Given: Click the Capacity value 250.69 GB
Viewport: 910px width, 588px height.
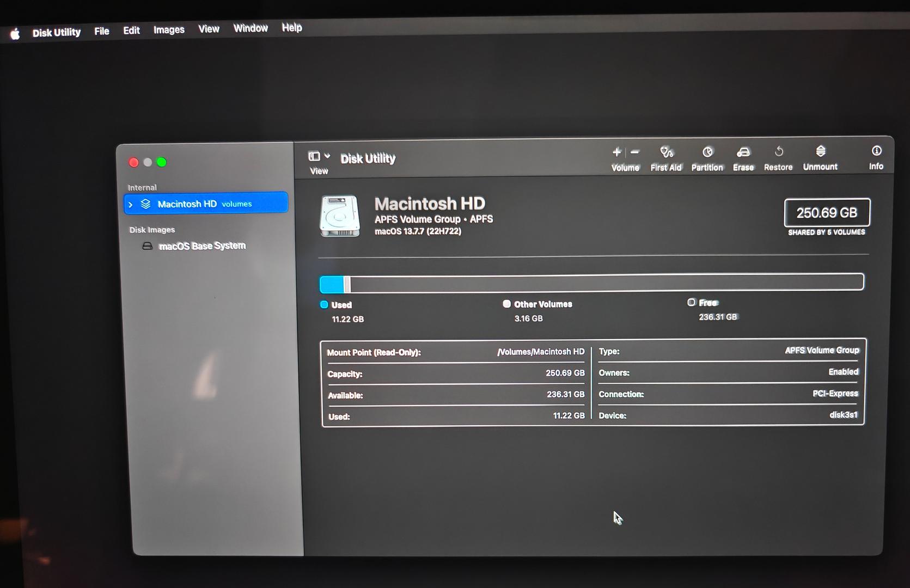Looking at the screenshot, I should (x=565, y=373).
